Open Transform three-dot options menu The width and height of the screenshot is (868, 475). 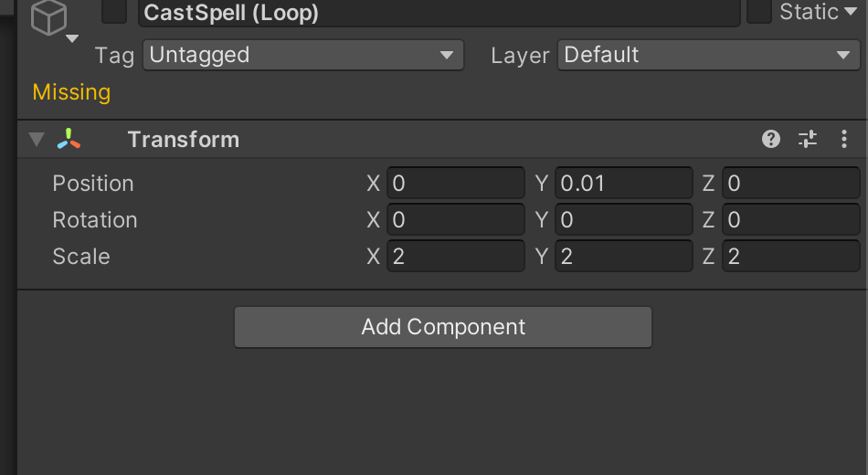843,139
